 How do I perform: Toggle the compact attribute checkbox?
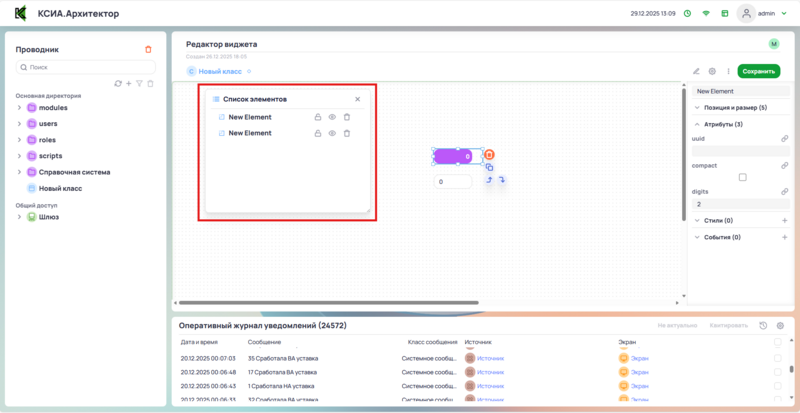pos(742,177)
